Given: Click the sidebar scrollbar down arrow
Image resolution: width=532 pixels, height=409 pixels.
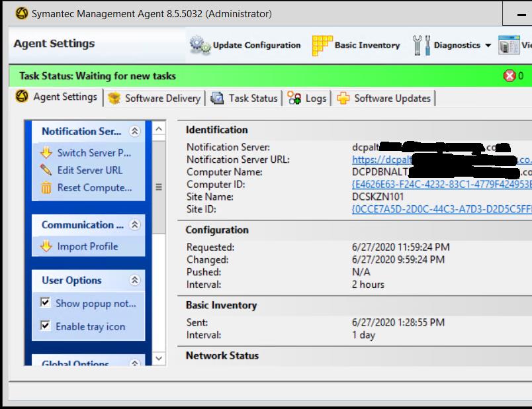Looking at the screenshot, I should tap(158, 358).
